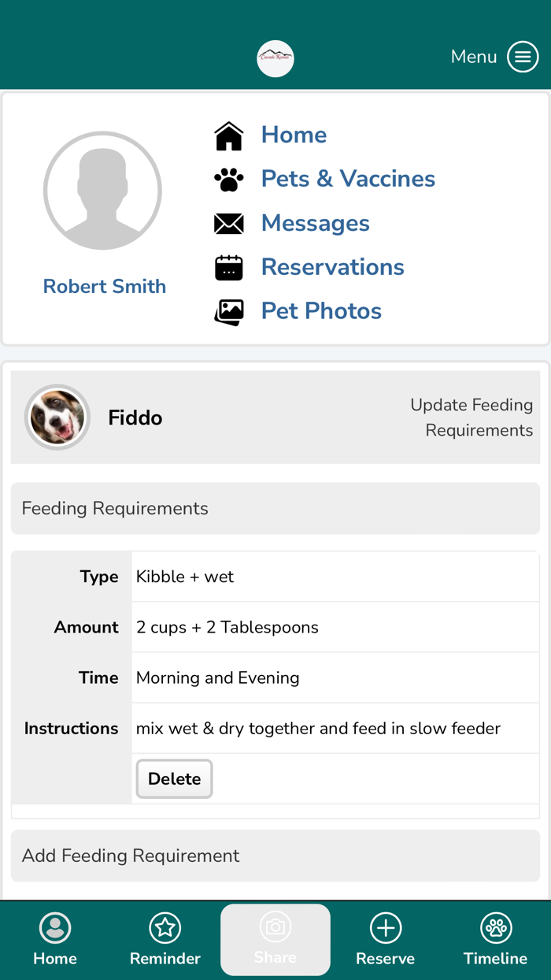Open Robert Smith's profile link
This screenshot has height=980, width=551.
104,286
